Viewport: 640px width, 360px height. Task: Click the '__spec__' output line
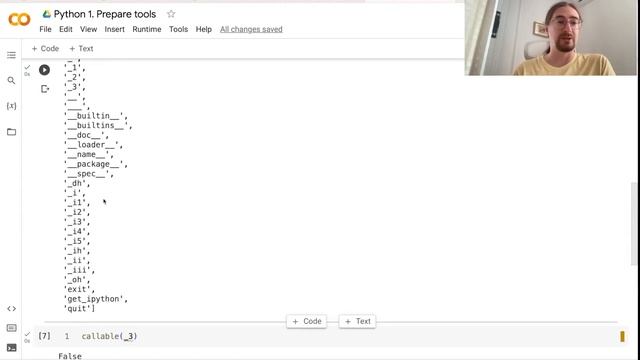[89, 174]
